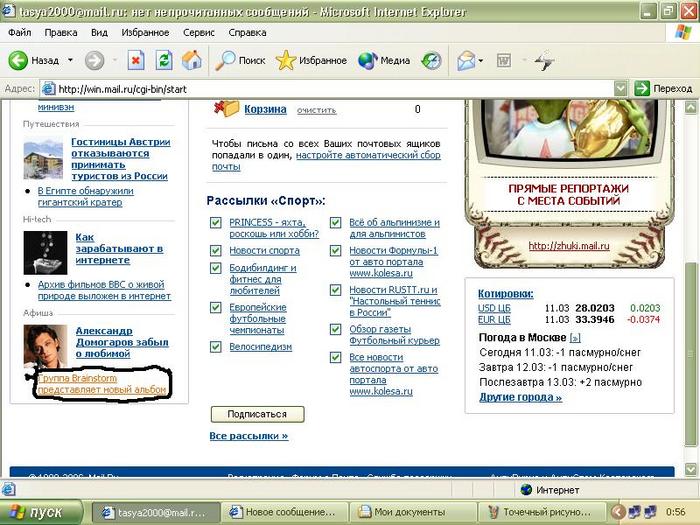Viewport: 700px width, 525px height.
Task: Click the page icon in address bar
Action: pyautogui.click(x=48, y=89)
